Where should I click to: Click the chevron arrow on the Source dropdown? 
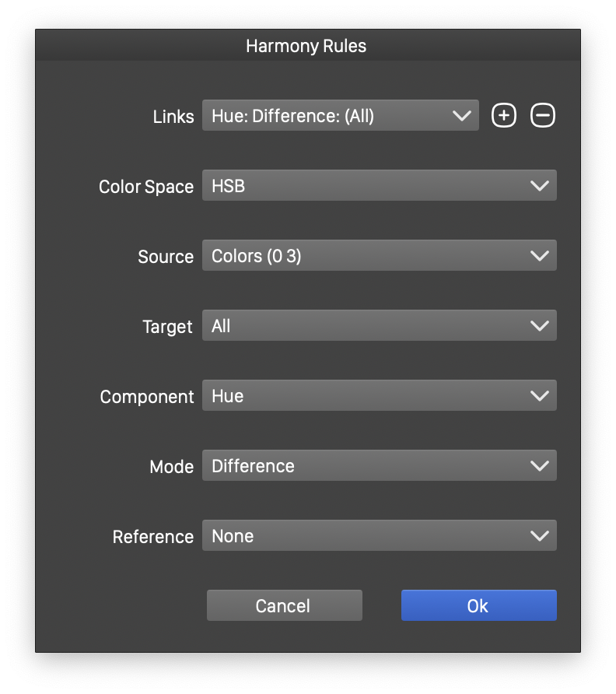539,256
